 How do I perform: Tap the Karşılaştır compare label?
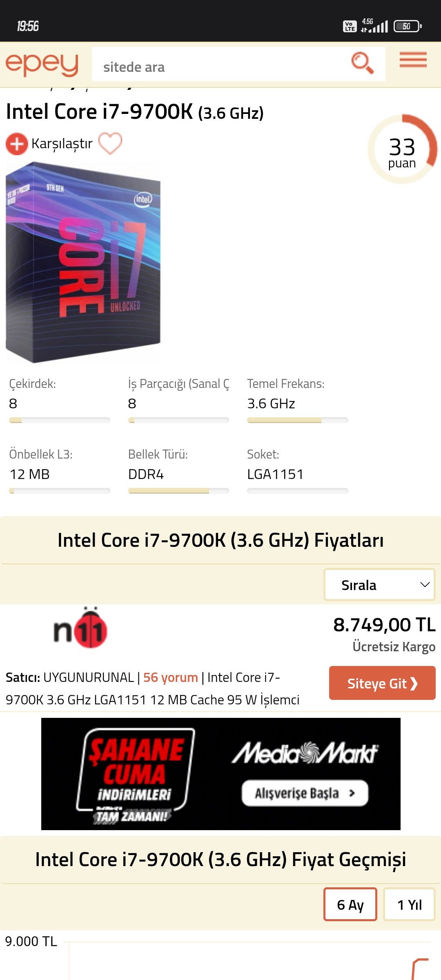pyautogui.click(x=62, y=144)
